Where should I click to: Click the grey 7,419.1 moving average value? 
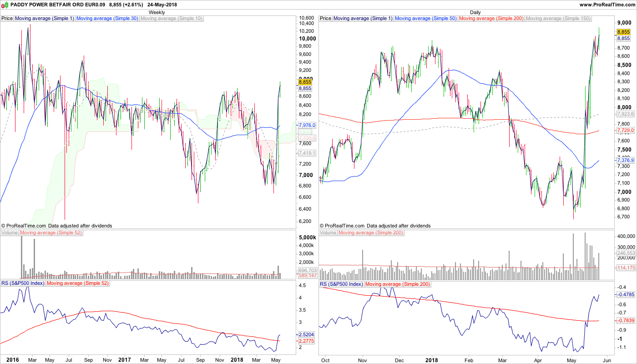click(307, 153)
